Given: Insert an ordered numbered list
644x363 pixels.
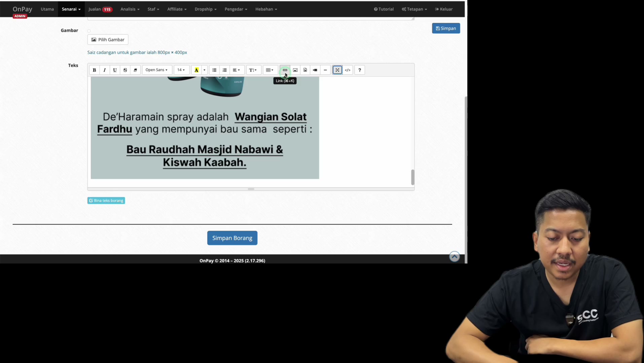Looking at the screenshot, I should 225,70.
